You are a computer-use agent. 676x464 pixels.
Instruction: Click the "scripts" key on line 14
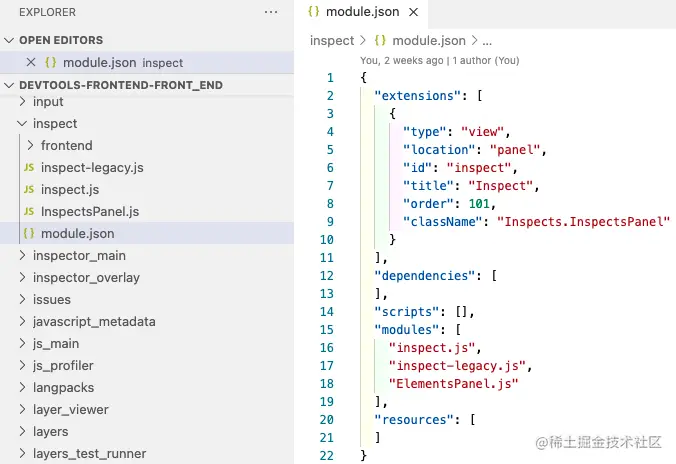click(407, 312)
